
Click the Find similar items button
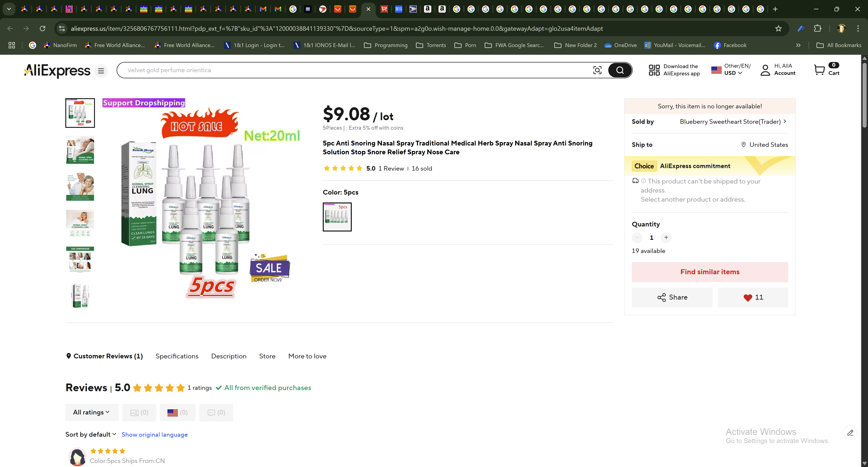coord(710,272)
